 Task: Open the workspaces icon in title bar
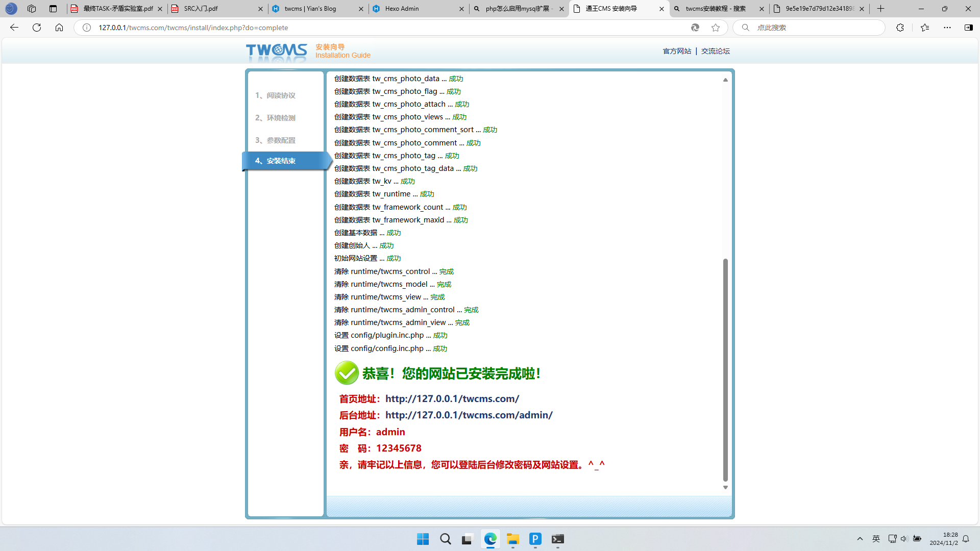point(32,9)
